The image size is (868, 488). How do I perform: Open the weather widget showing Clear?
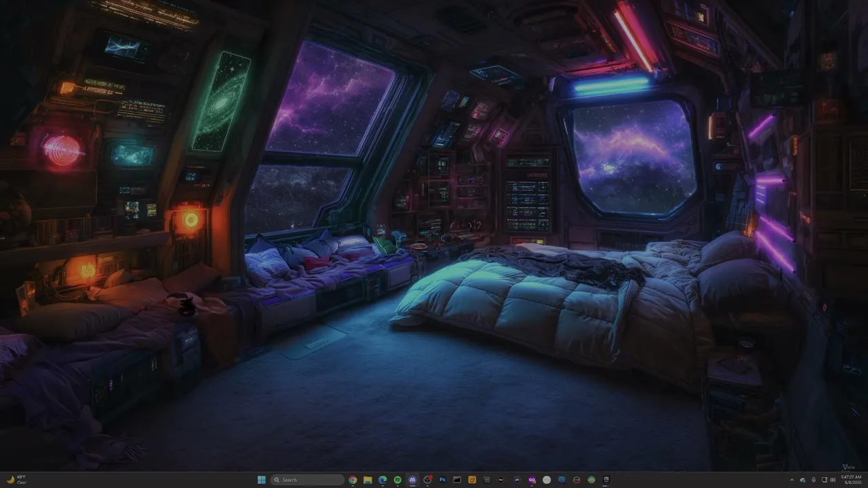tap(16, 480)
